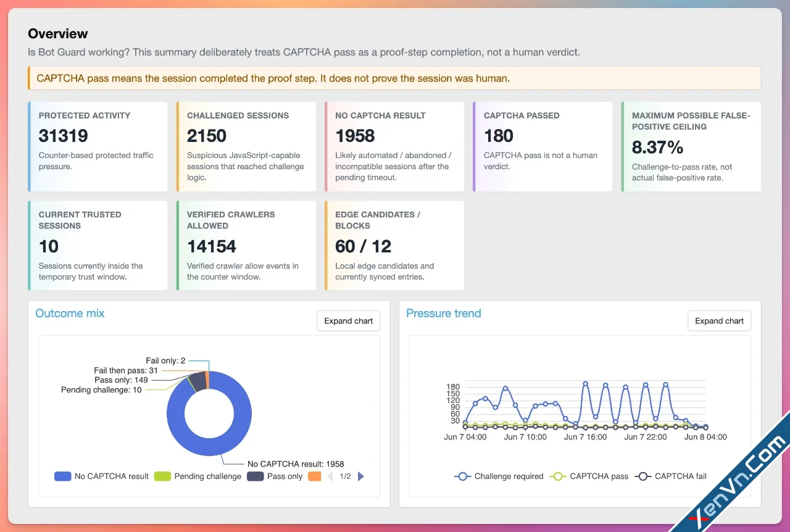Click the 'temporary trust window' description
Image resolution: width=790 pixels, height=532 pixels.
pos(91,272)
